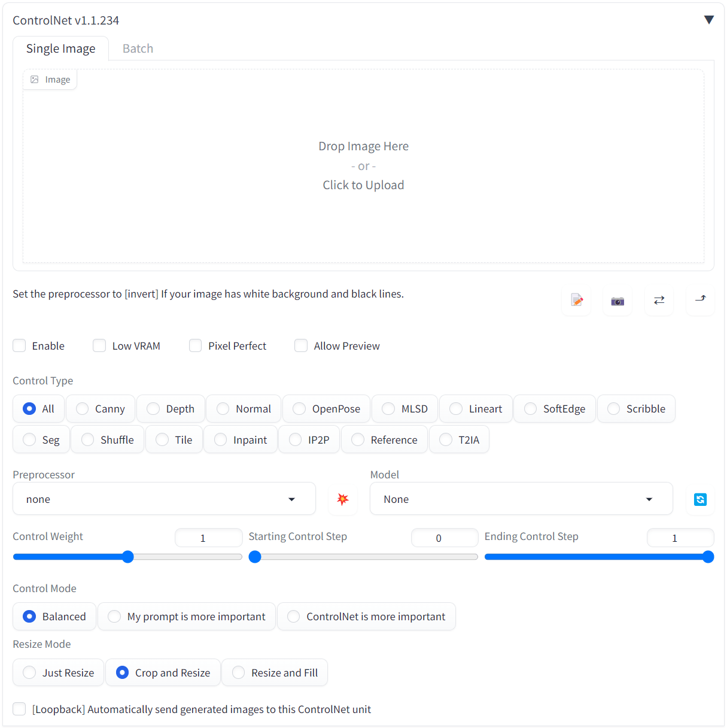Viewport: 727px width, 728px height.
Task: Click the Control Weight slider handle
Action: (127, 557)
